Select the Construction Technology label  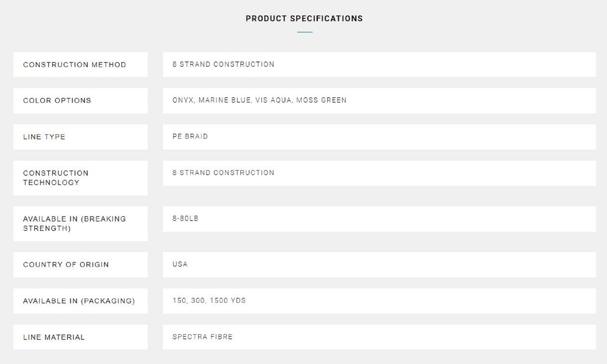[x=56, y=178]
